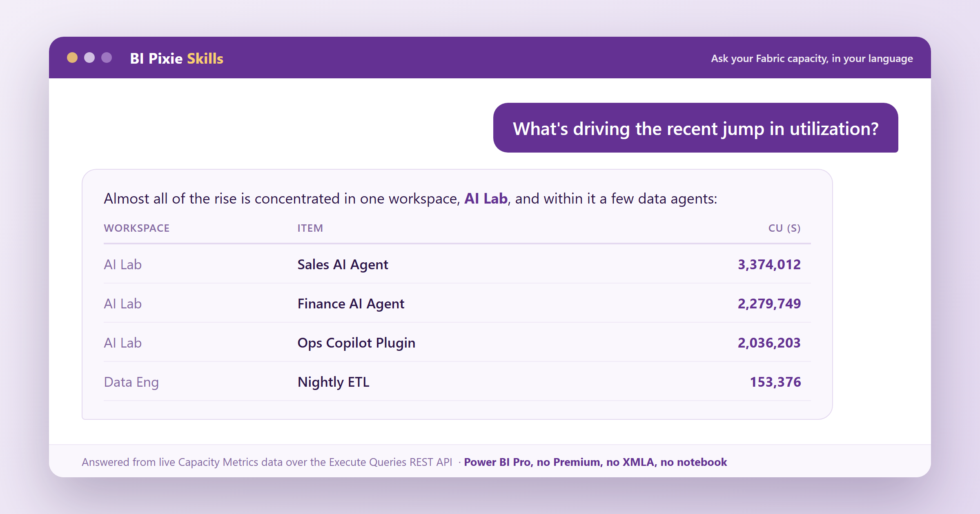
Task: Click the 'Ask your Fabric capacity' tagline
Action: [812, 58]
